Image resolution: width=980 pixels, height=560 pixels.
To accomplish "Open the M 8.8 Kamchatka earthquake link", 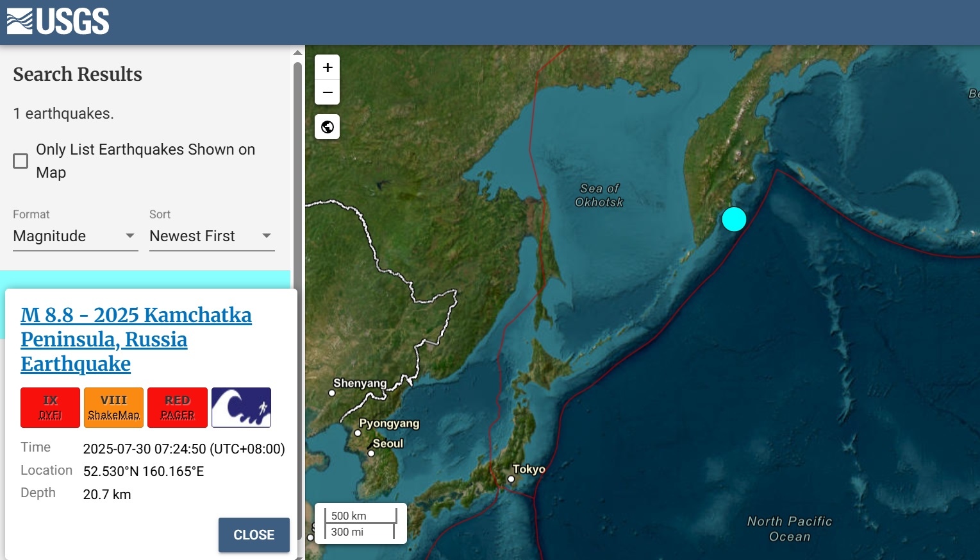I will (136, 339).
